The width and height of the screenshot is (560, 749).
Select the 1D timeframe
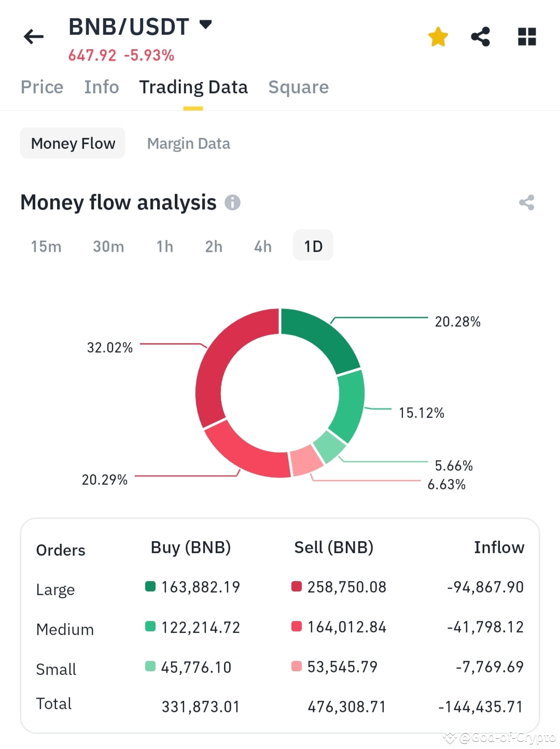[x=313, y=245]
